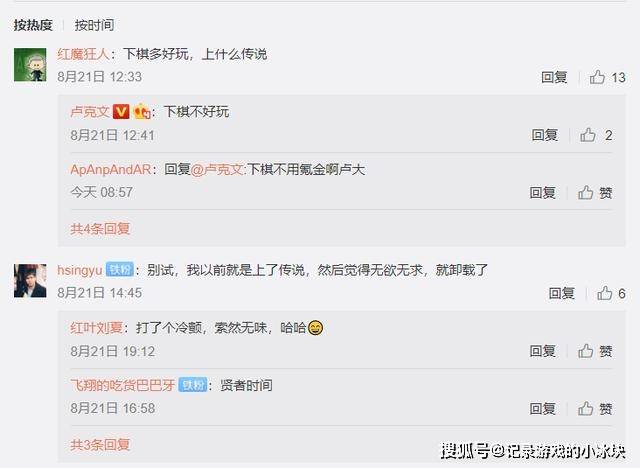Reply to 红魔狂人's comment
The width and height of the screenshot is (640, 468).
554,77
